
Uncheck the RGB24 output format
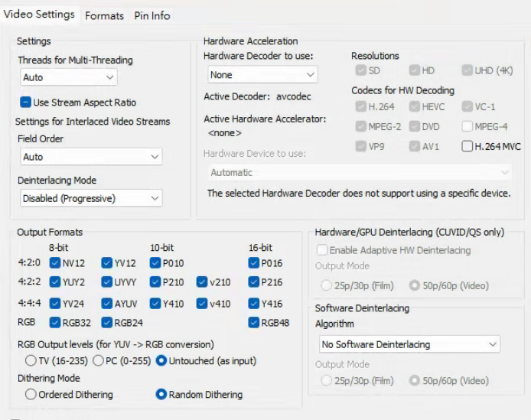108,323
